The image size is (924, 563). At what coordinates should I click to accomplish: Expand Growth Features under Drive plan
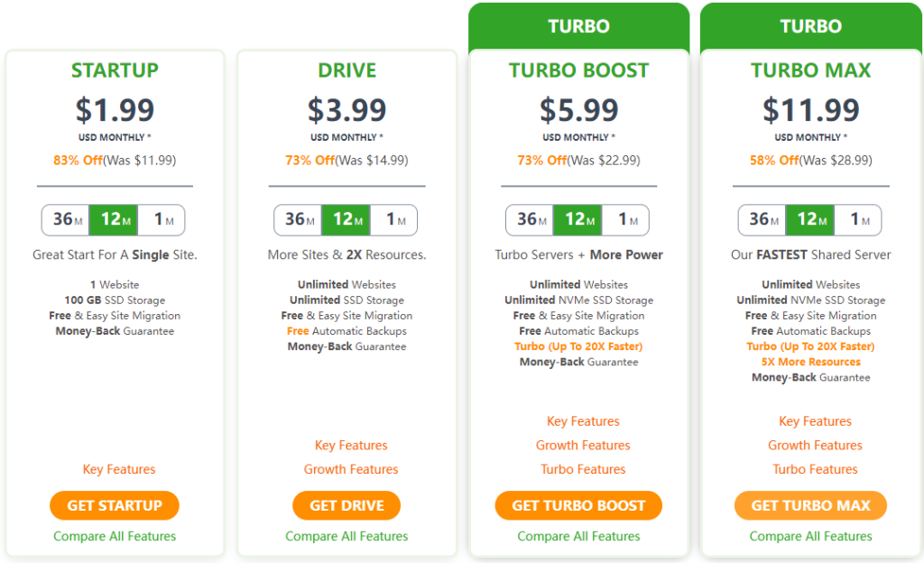pyautogui.click(x=351, y=469)
